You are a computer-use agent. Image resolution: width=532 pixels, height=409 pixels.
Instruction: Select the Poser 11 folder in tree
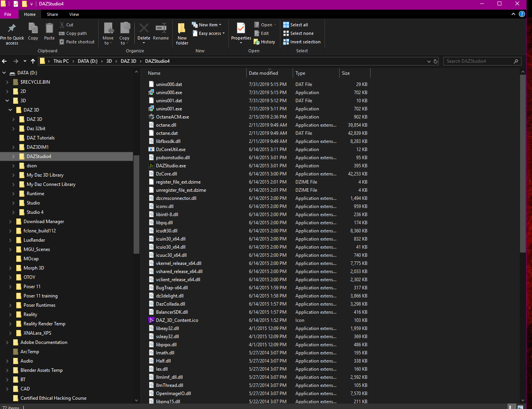click(x=32, y=287)
